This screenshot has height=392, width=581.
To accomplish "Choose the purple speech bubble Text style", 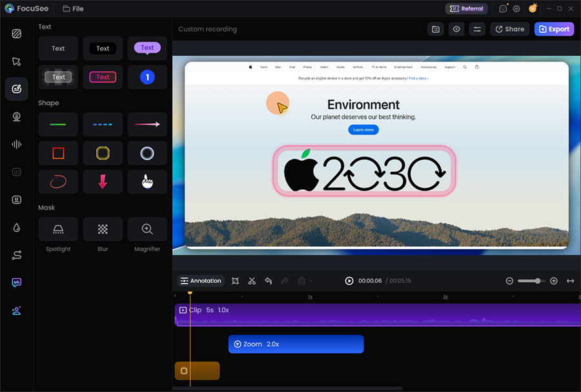I will [147, 48].
